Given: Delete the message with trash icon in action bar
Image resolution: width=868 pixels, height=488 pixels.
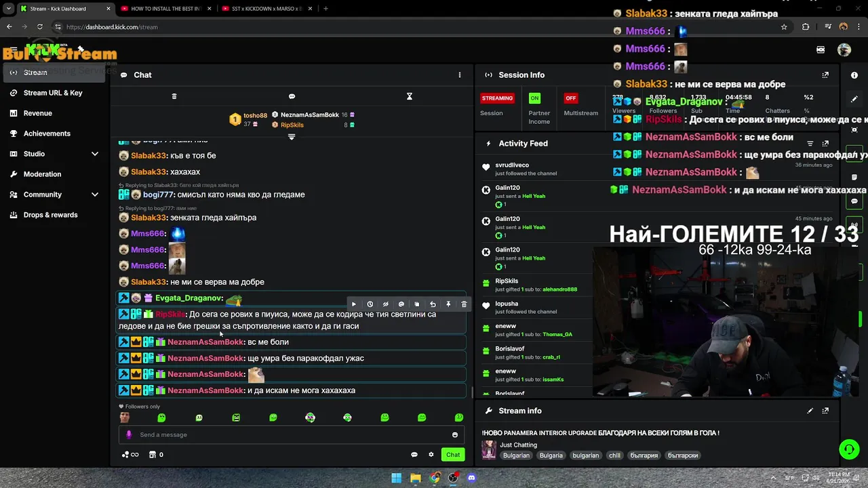Looking at the screenshot, I should click(x=464, y=304).
